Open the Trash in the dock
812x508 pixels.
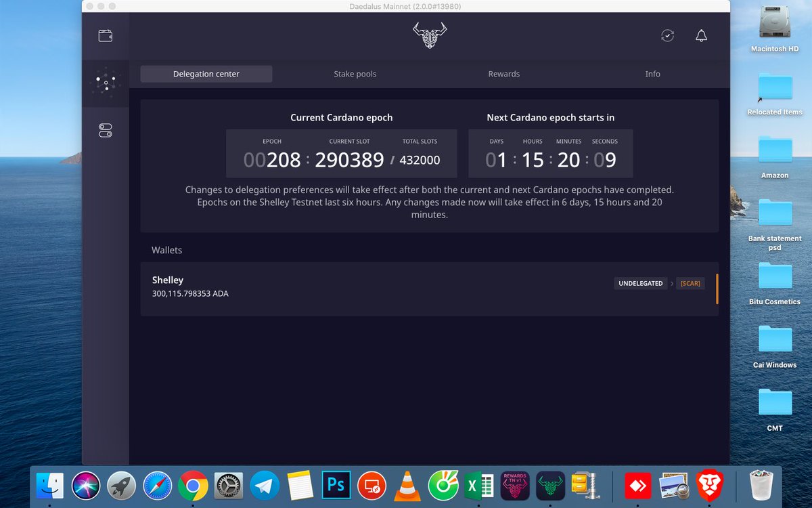(761, 486)
